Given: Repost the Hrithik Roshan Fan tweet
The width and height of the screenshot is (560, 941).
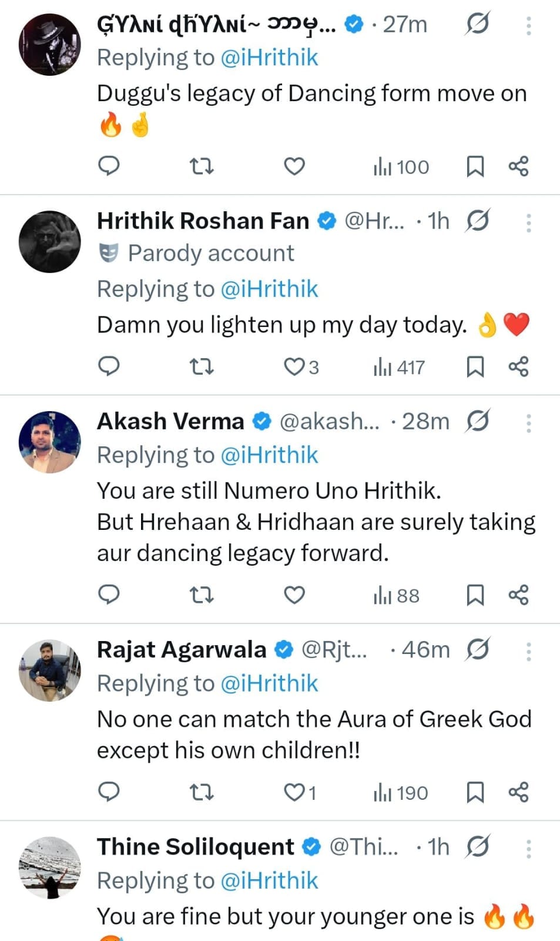Looking at the screenshot, I should [x=202, y=367].
